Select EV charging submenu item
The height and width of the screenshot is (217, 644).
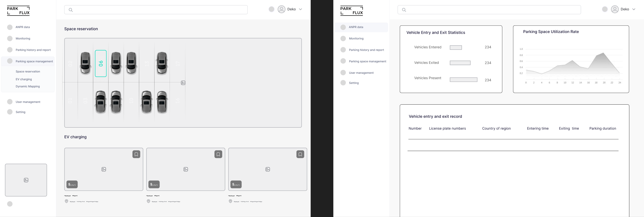pos(24,79)
